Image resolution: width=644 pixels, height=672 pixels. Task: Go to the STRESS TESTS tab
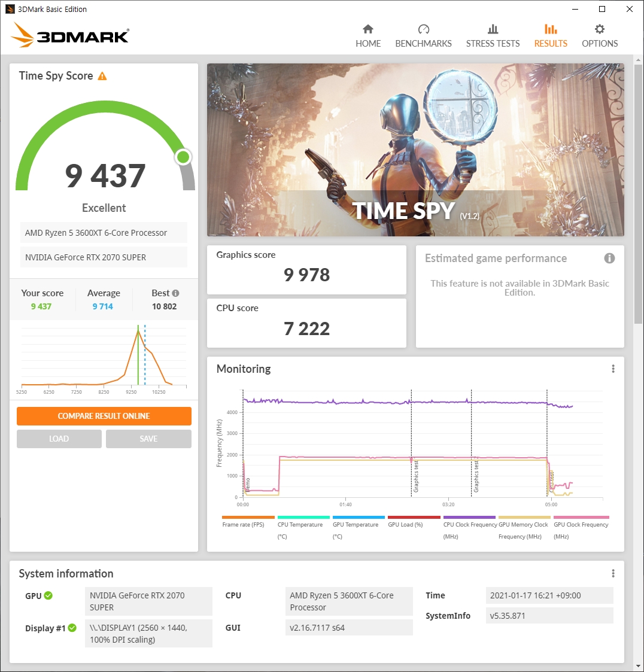(x=493, y=36)
